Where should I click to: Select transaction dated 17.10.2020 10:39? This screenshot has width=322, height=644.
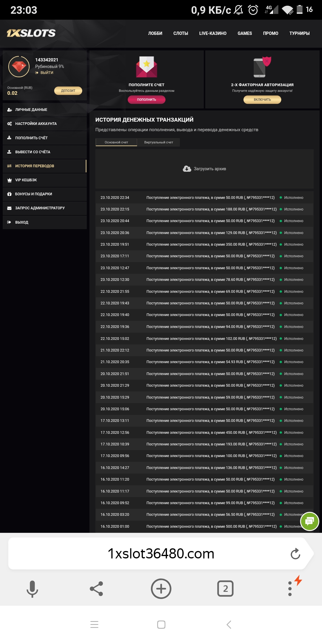coord(205,444)
